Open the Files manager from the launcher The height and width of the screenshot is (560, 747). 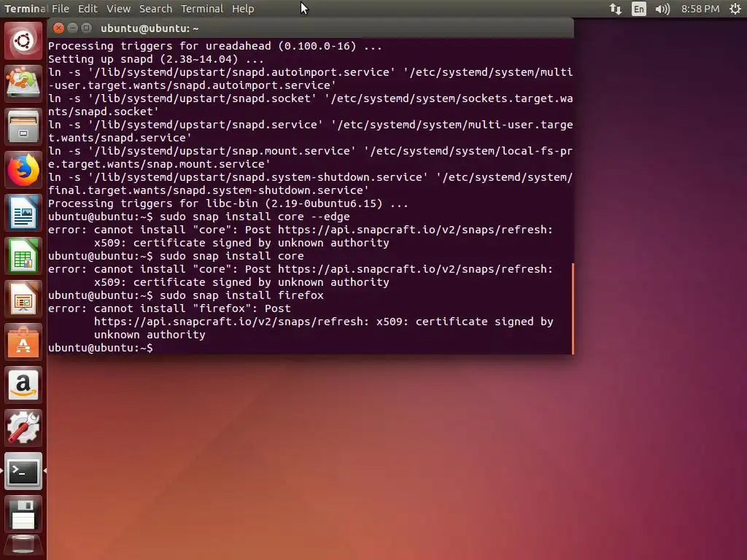point(23,127)
